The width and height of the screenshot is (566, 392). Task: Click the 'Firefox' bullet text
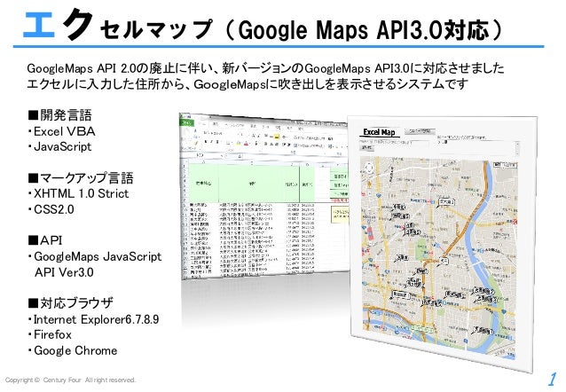pos(52,334)
